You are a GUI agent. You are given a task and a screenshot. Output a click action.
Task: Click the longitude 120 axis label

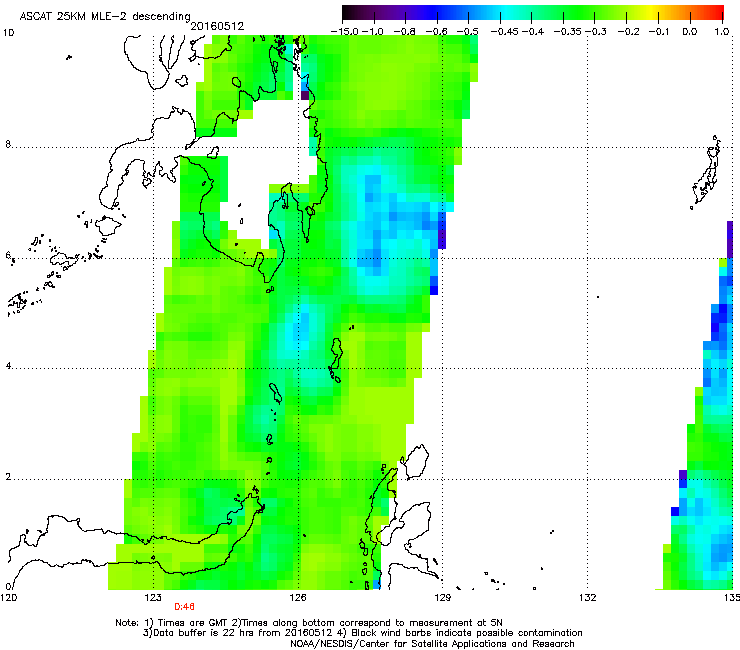(x=8, y=598)
